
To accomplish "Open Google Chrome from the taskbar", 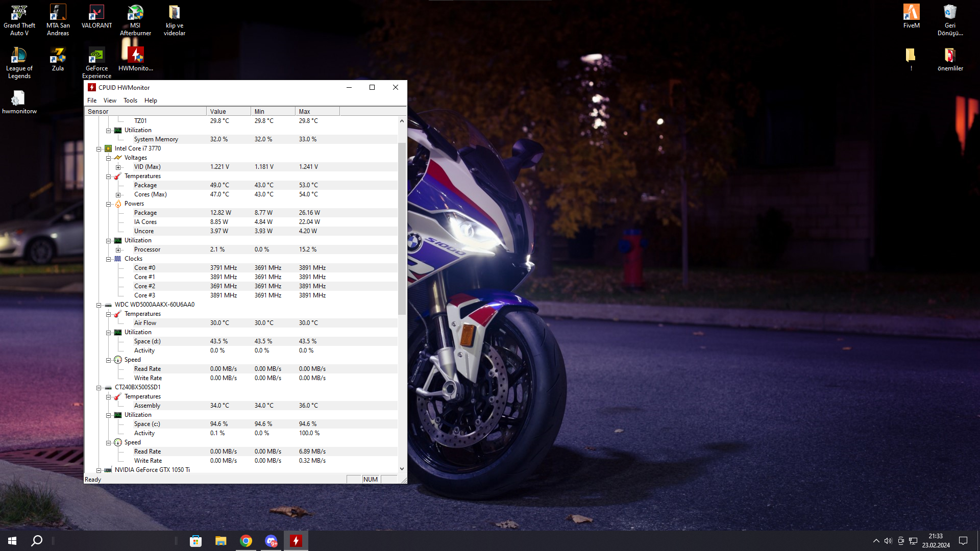I will [x=246, y=541].
